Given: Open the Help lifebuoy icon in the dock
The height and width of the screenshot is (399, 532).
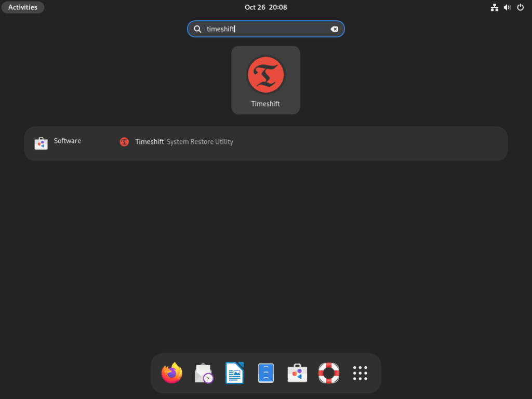Looking at the screenshot, I should click(328, 373).
